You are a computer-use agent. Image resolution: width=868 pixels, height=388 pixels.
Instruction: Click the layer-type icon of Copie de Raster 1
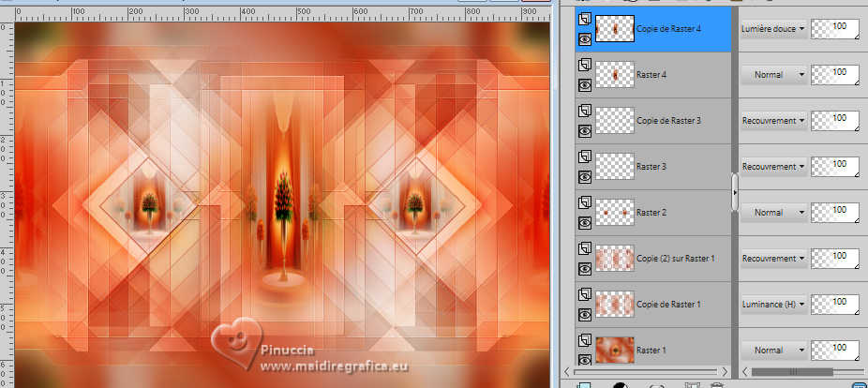point(585,295)
